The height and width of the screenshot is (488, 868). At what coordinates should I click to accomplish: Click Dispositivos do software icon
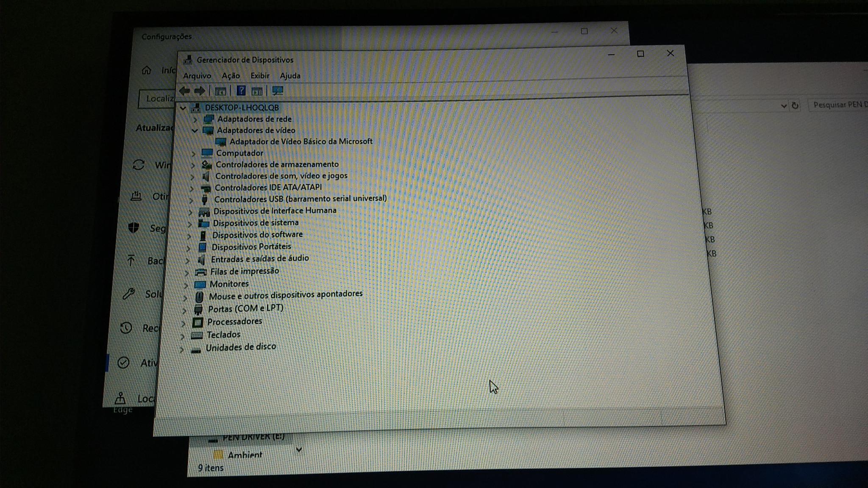203,236
